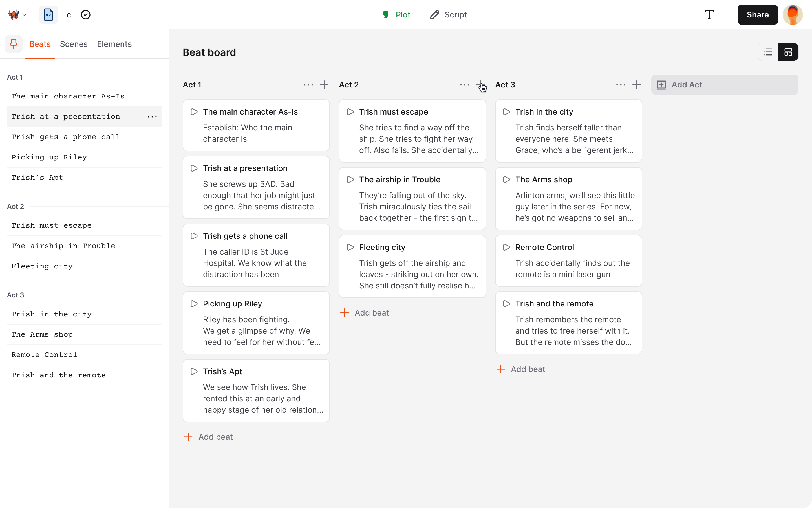Select The airship in Trouble in sidebar
812x508 pixels.
(85, 246)
